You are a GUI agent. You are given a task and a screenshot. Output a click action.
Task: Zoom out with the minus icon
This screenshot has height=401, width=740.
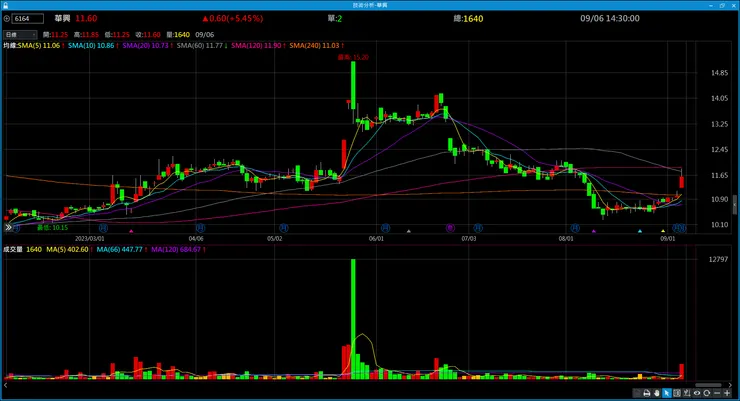tap(717, 393)
